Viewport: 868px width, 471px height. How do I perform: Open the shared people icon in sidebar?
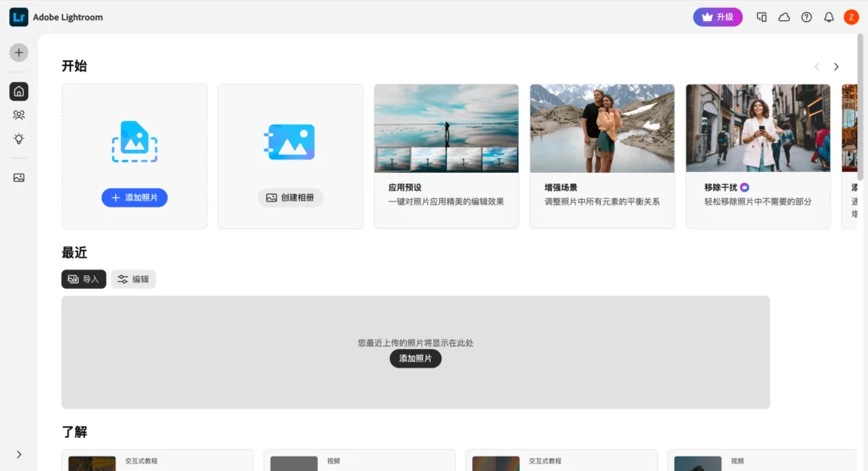(x=19, y=115)
